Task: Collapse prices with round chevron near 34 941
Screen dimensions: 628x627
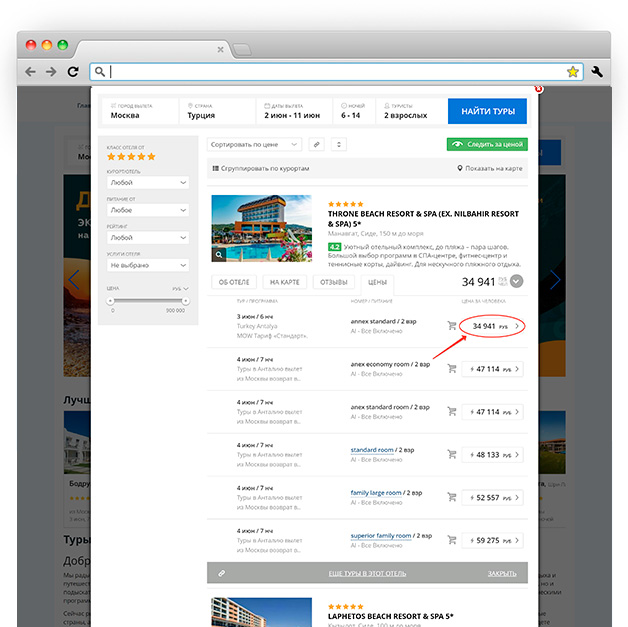Action: pyautogui.click(x=517, y=281)
